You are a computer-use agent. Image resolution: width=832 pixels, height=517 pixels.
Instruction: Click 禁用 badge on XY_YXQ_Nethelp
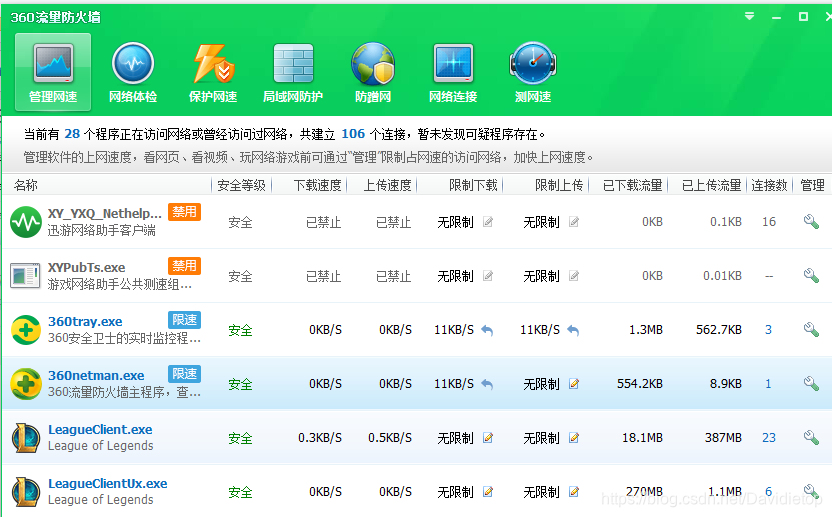184,212
